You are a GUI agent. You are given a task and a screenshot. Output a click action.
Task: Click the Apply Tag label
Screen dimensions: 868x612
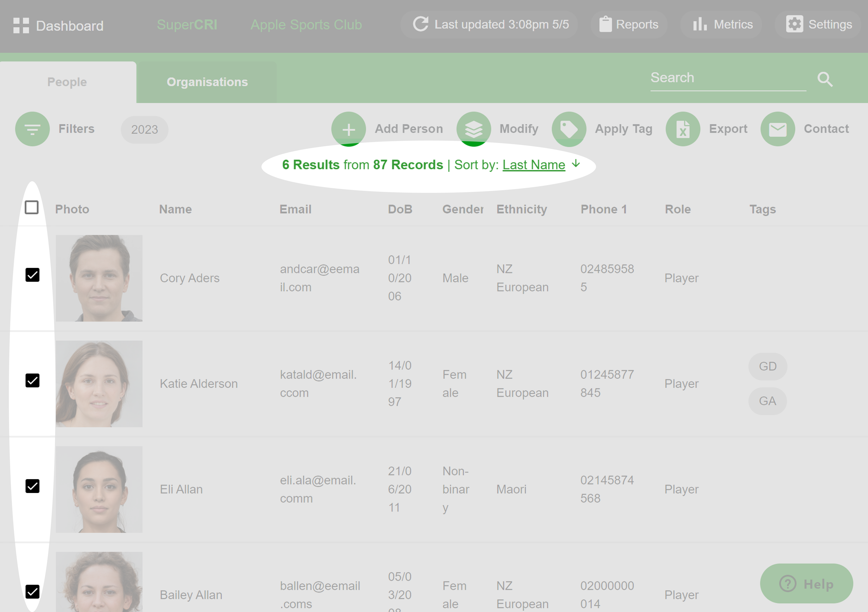tap(624, 129)
